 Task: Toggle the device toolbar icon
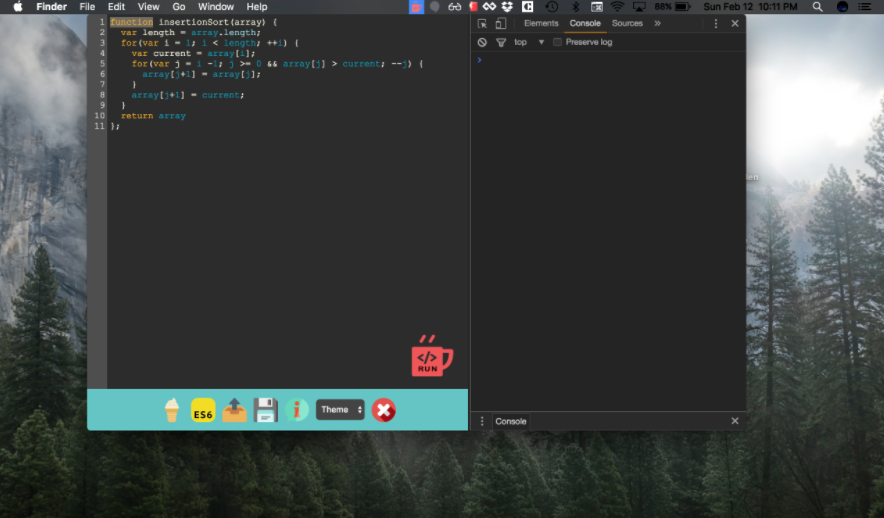(501, 24)
